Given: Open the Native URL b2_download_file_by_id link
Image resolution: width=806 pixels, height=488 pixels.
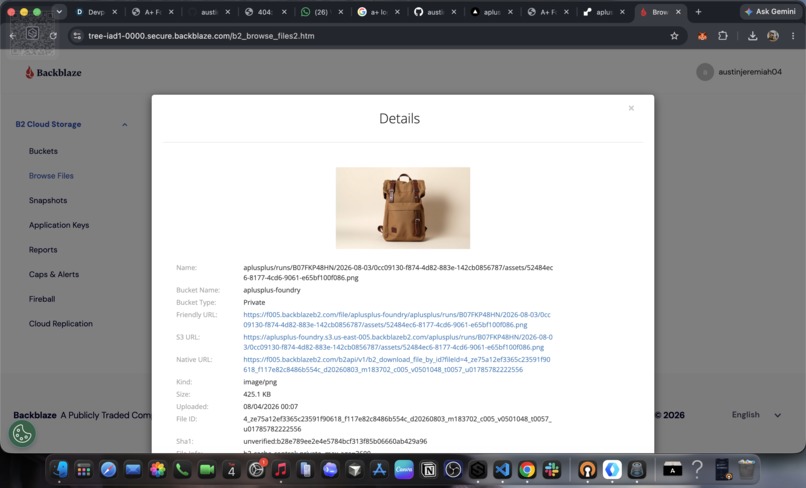Looking at the screenshot, I should coord(397,365).
